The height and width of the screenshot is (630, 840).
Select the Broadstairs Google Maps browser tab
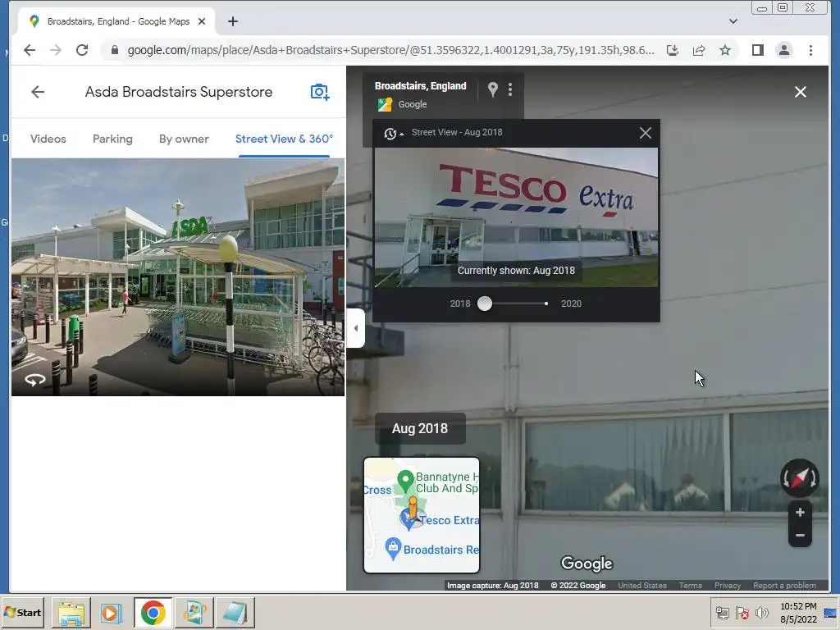(117, 21)
